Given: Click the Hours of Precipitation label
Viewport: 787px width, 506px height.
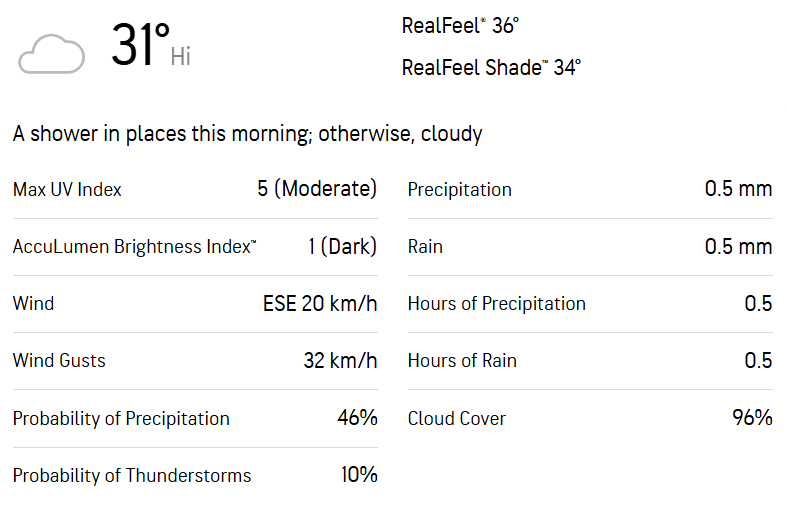Looking at the screenshot, I should click(496, 304).
